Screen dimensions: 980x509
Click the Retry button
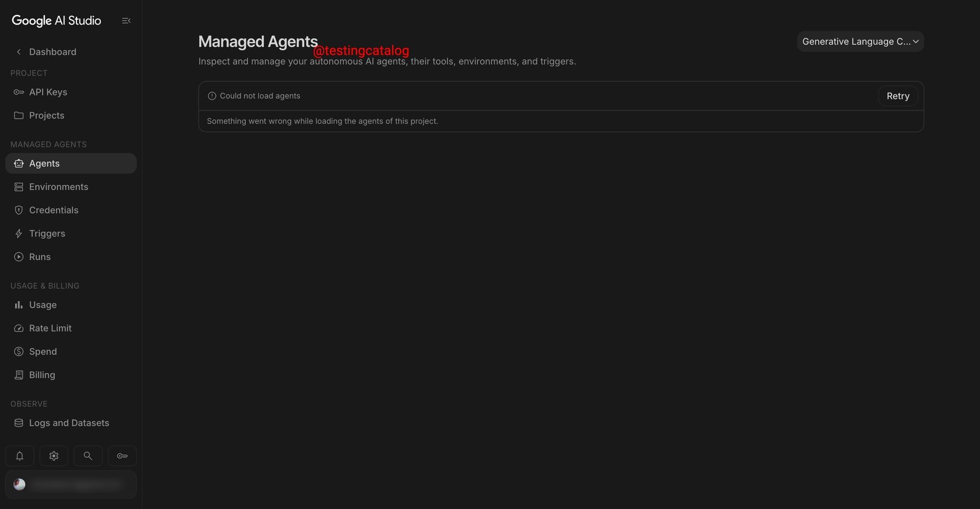pos(898,96)
